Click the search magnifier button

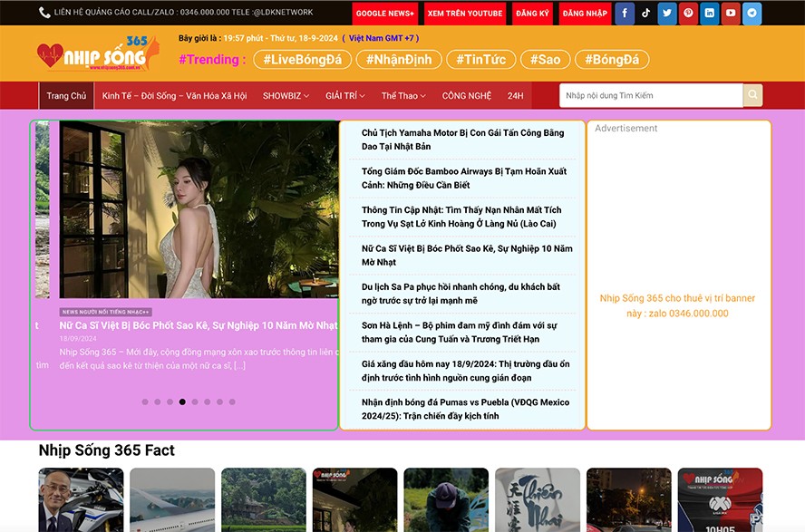(752, 95)
